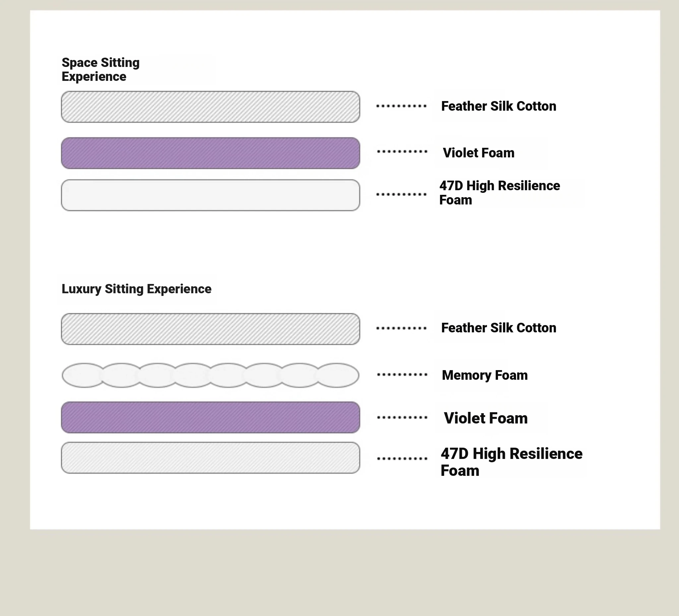Click the 47D High Resilience Foam label in Space section
The height and width of the screenshot is (616, 679).
pos(500,193)
